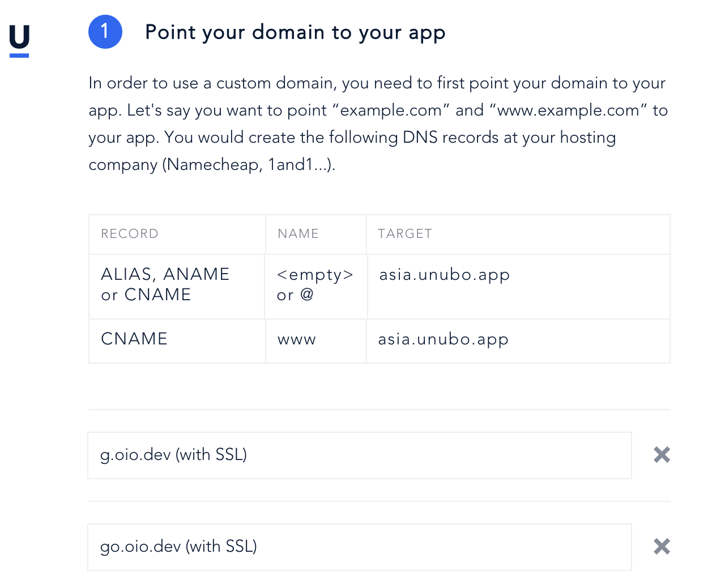The image size is (708, 588).
Task: Click the underline beneath the U logo
Action: tap(19, 56)
